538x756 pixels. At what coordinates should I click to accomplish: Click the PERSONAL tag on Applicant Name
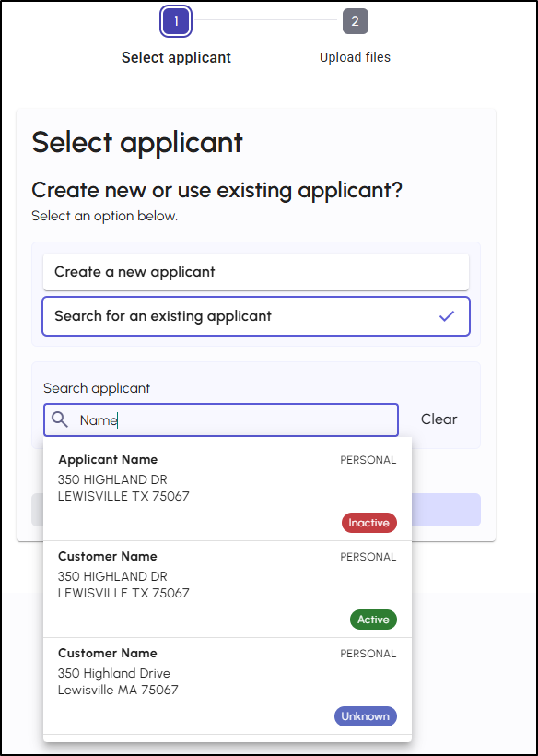click(368, 460)
